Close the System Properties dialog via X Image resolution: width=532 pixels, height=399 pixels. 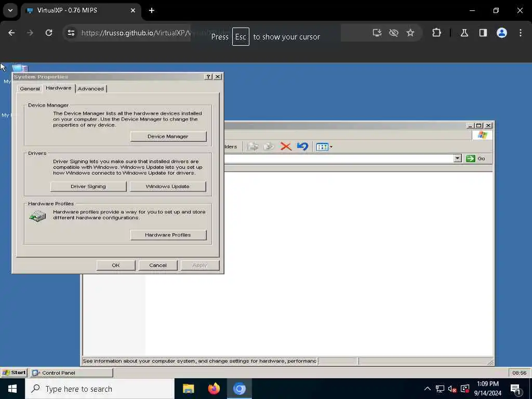point(218,77)
